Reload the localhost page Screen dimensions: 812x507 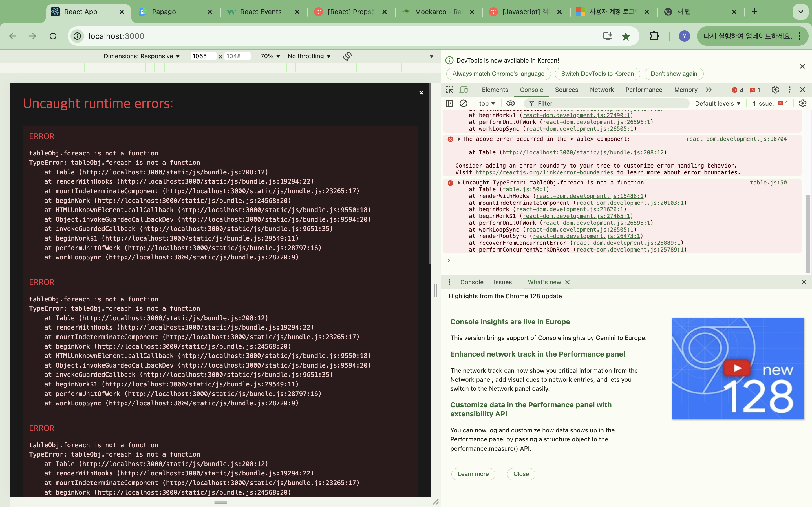click(53, 36)
